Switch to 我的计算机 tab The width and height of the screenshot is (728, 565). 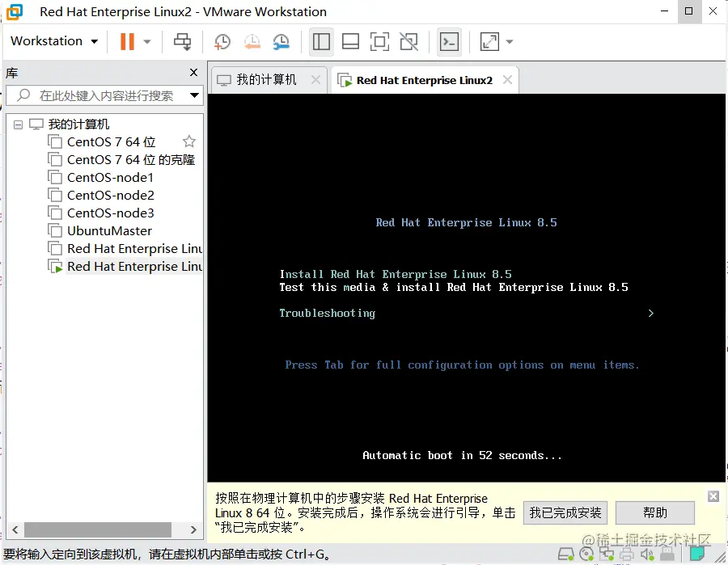[x=266, y=80]
